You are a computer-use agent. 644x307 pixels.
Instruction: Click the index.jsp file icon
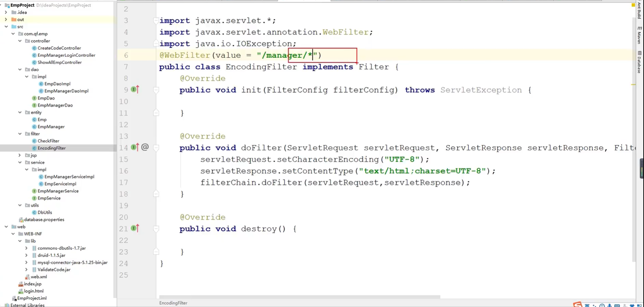[21, 284]
